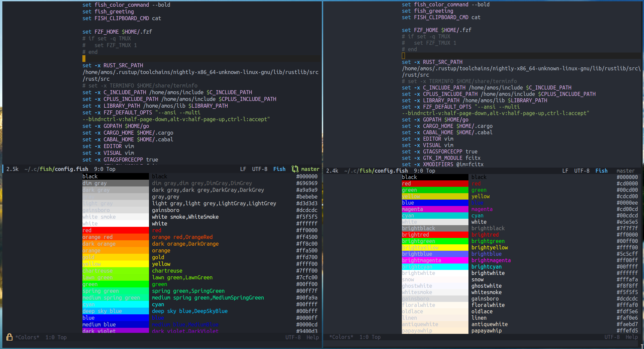The height and width of the screenshot is (349, 644).
Task: Click 'papayawhip' name in the right list
Action: pos(487,330)
